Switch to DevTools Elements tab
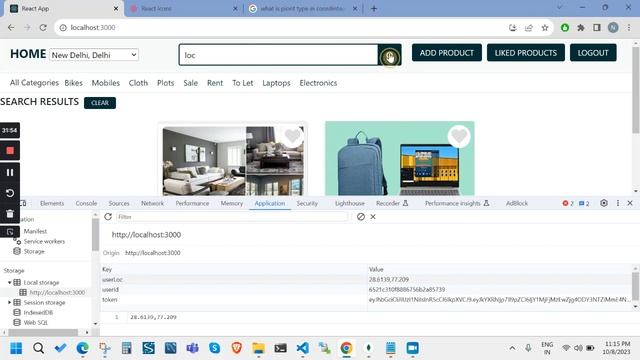 click(x=52, y=203)
